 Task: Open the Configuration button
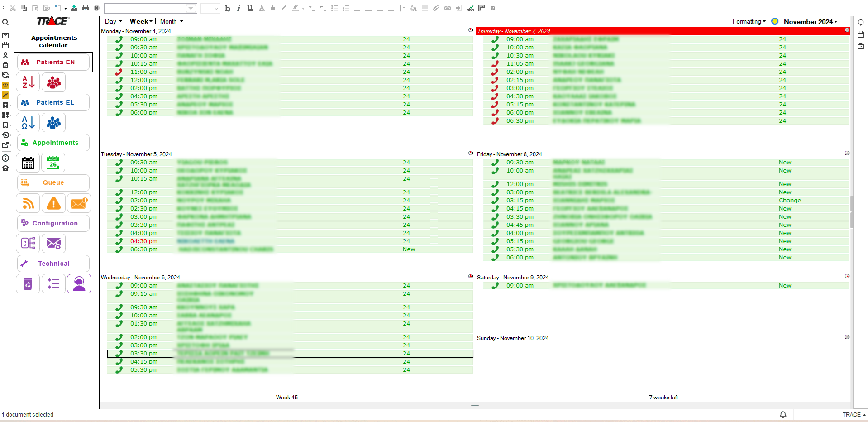tap(53, 223)
